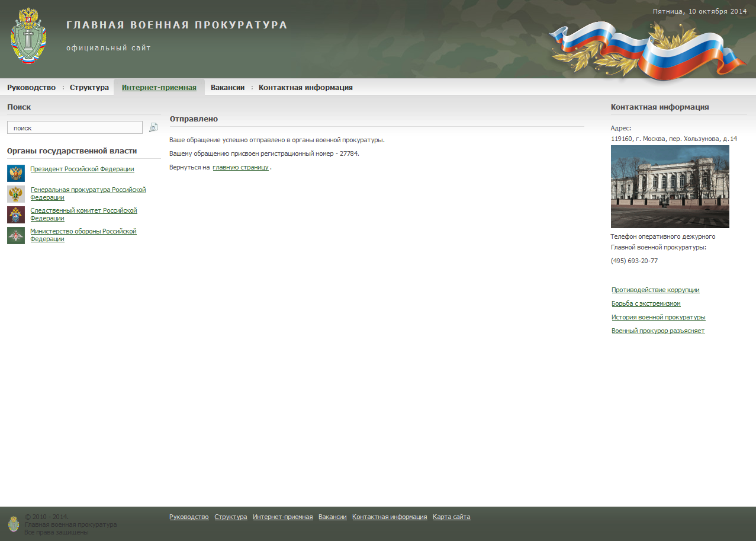Click the General Prosecutor's Office emblem icon

point(16,194)
